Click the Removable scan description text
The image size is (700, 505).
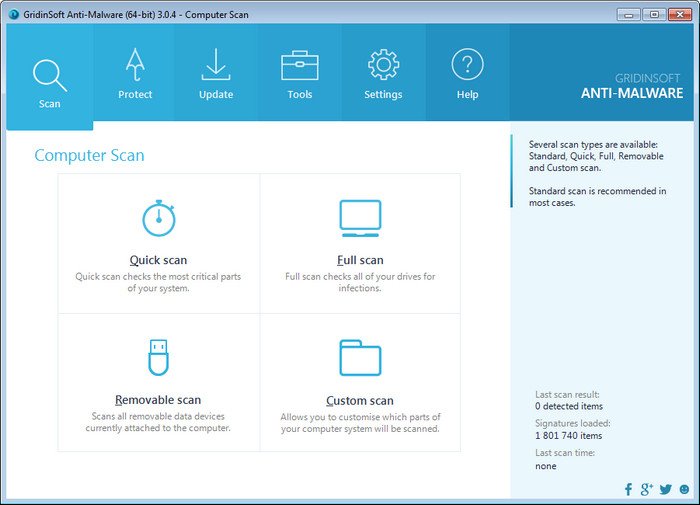point(158,422)
